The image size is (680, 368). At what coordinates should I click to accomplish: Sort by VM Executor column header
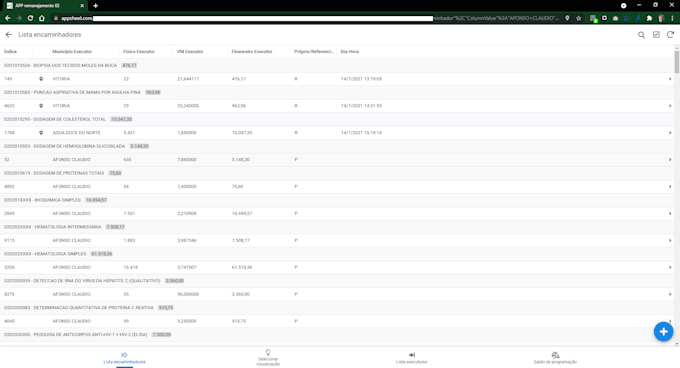190,52
